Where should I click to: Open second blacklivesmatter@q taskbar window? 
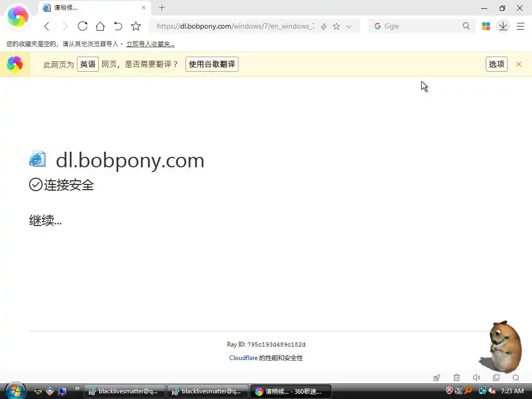(x=208, y=391)
